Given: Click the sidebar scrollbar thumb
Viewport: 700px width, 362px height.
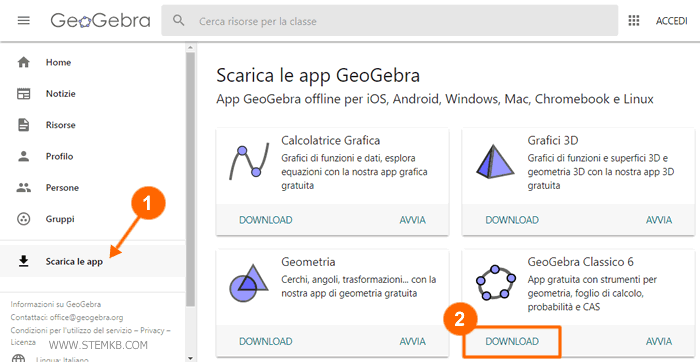Looking at the screenshot, I should [191, 179].
